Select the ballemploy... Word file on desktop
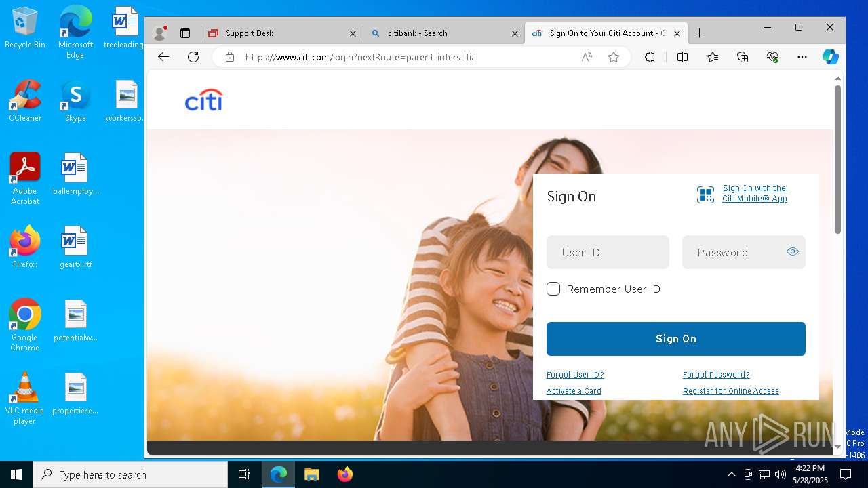 pos(75,174)
